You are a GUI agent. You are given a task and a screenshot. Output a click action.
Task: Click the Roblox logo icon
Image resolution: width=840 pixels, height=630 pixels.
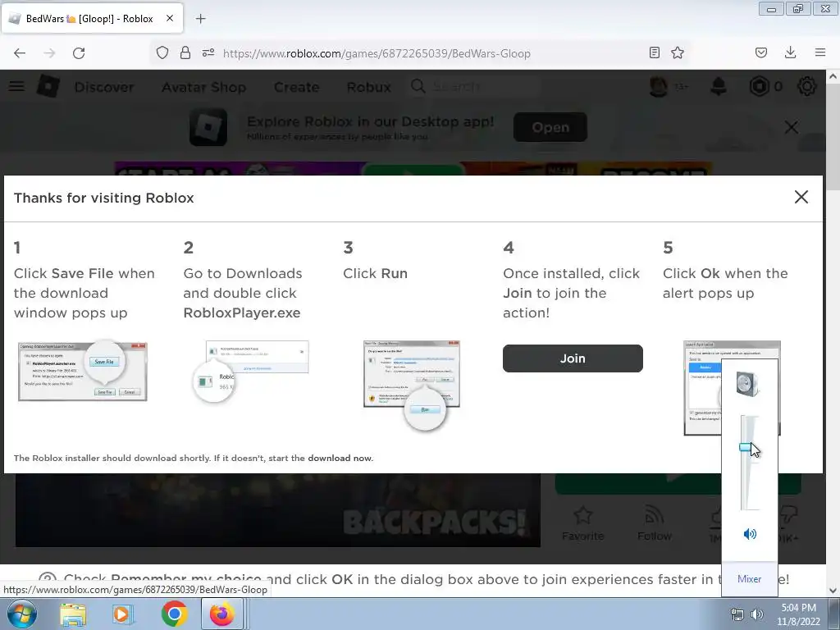pyautogui.click(x=48, y=85)
